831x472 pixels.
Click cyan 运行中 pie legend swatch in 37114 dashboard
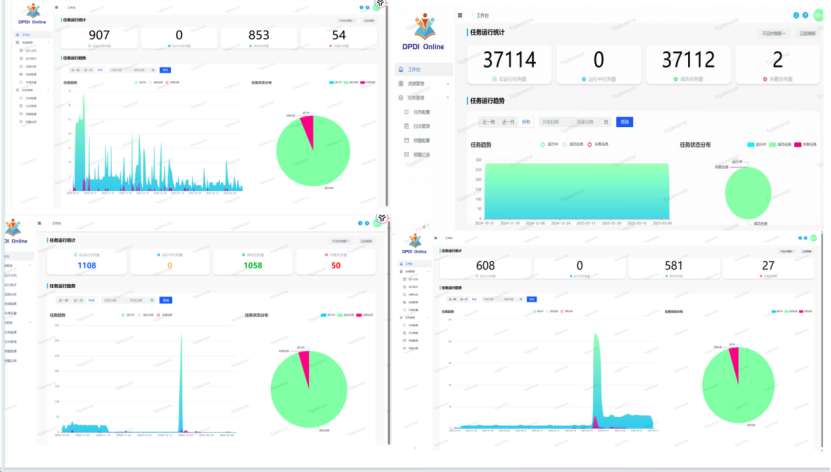751,145
